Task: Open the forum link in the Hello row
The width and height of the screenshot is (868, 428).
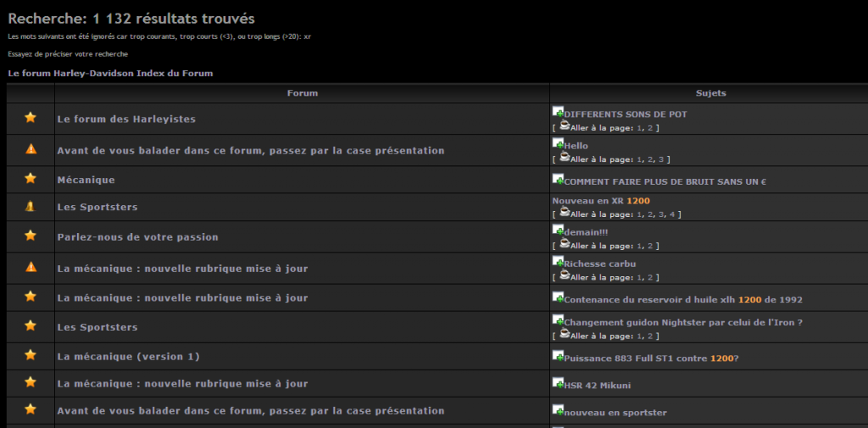Action: [251, 150]
